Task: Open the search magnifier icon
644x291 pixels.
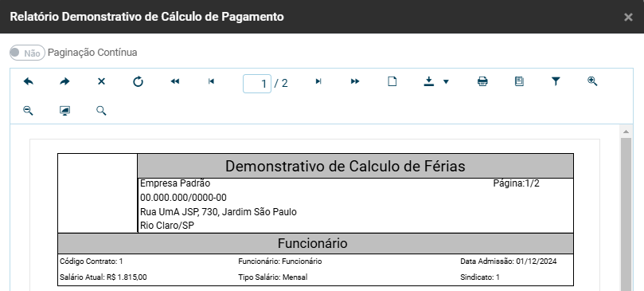Action: pyautogui.click(x=101, y=111)
